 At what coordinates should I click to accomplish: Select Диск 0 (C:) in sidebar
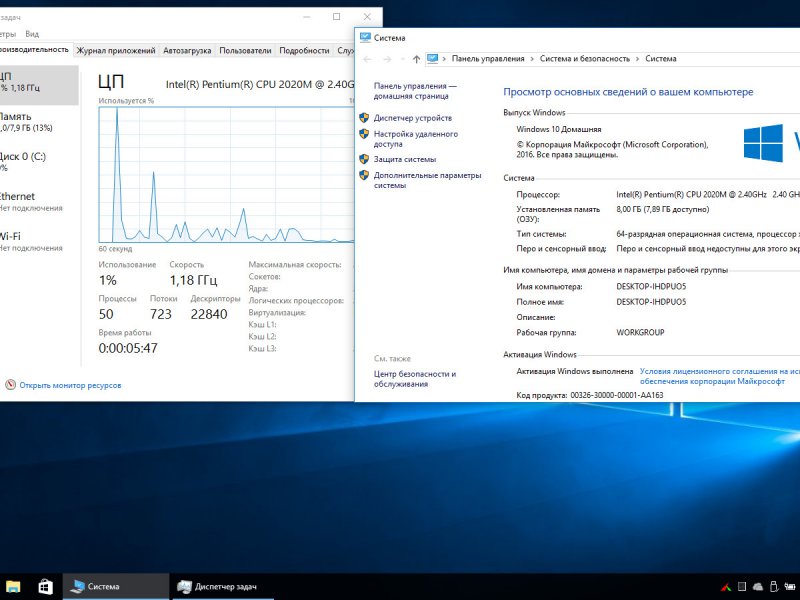tap(39, 162)
